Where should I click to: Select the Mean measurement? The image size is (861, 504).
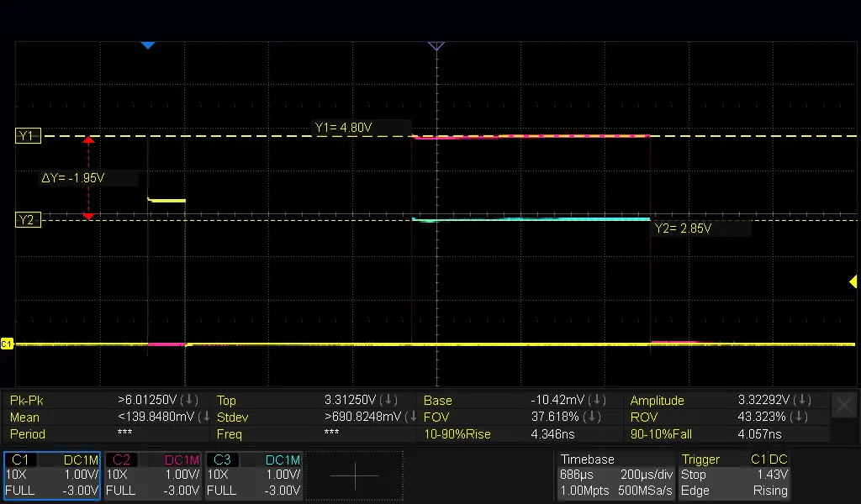105,417
